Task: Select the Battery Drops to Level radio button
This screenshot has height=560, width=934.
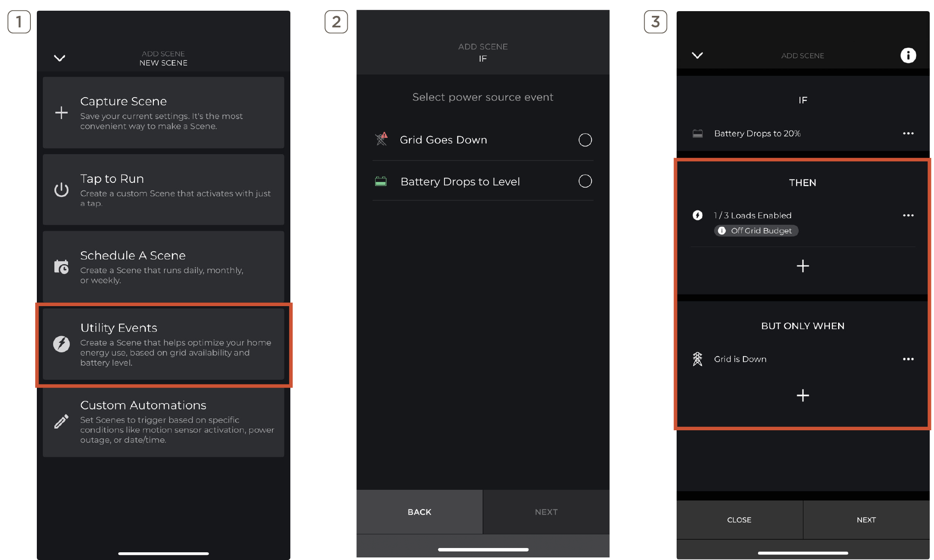Action: point(585,181)
